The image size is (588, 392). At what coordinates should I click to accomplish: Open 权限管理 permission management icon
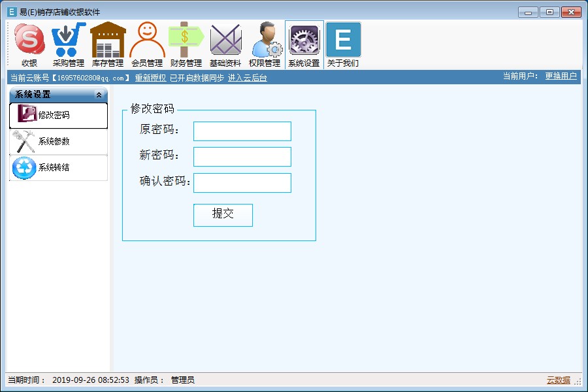265,44
